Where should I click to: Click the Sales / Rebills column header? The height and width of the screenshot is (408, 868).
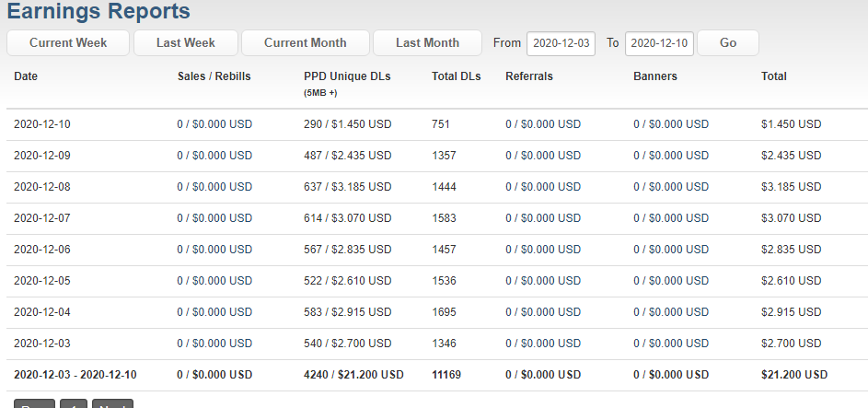(214, 76)
